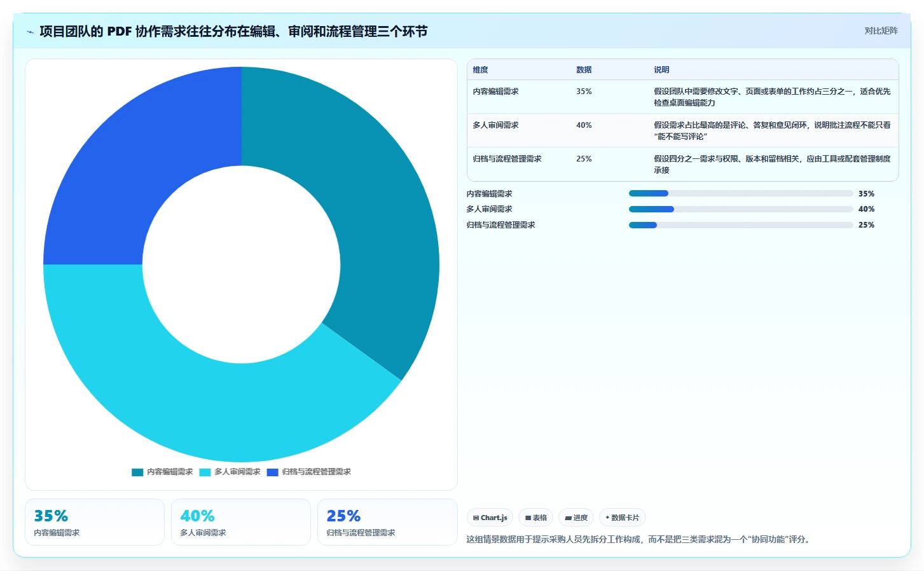
Task: Click the description starting 假设团队中需要修改文字
Action: [772, 97]
